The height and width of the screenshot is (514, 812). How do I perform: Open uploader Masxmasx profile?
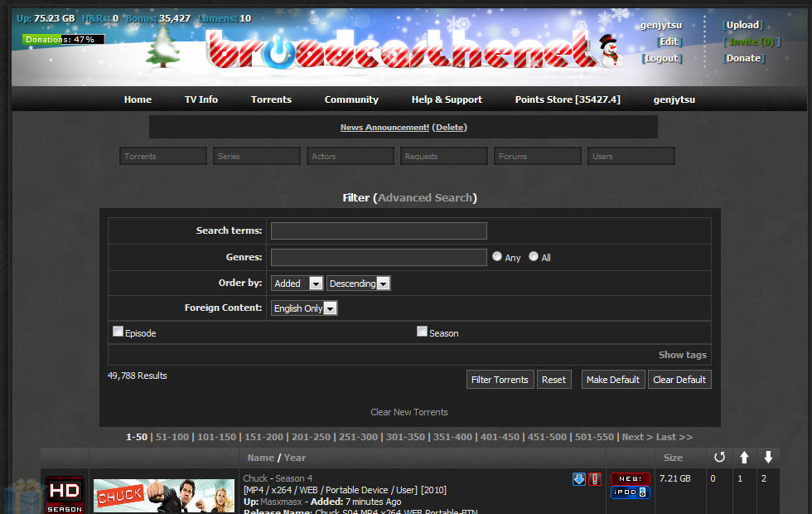[281, 502]
